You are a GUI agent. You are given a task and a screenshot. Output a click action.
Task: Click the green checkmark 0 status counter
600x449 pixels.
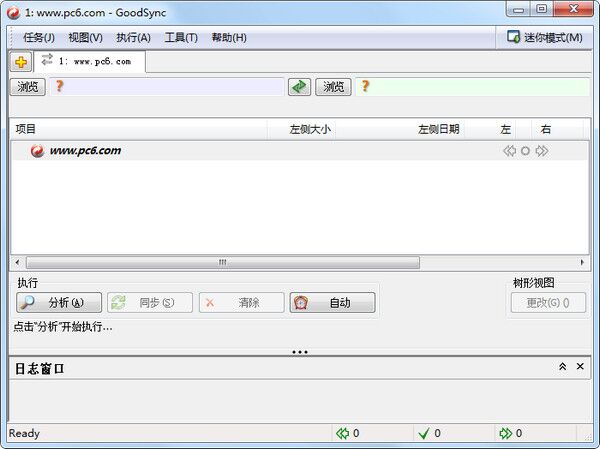click(429, 433)
